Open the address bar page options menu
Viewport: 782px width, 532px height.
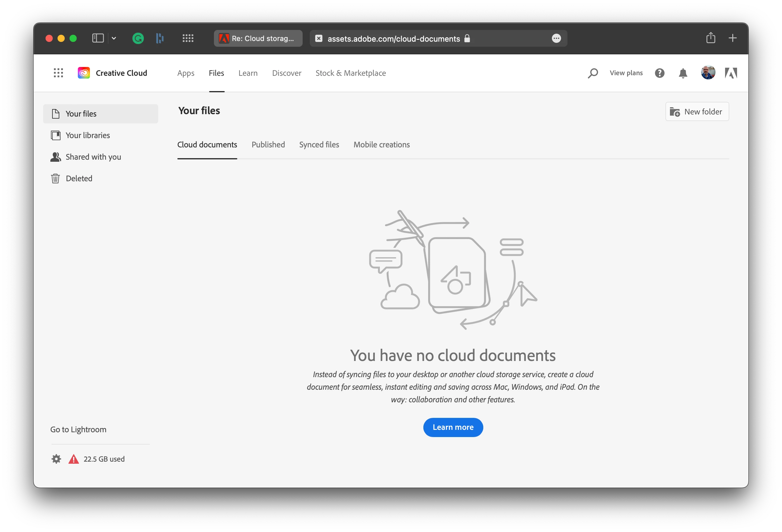pyautogui.click(x=556, y=38)
